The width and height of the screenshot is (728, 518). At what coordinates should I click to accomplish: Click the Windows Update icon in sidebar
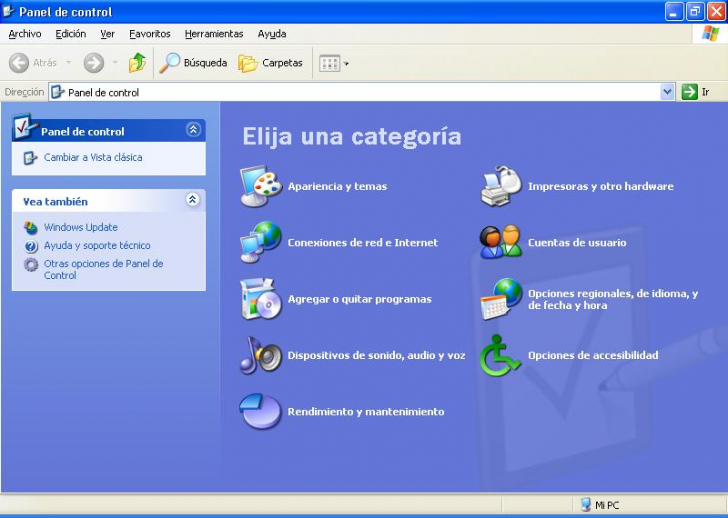click(31, 227)
